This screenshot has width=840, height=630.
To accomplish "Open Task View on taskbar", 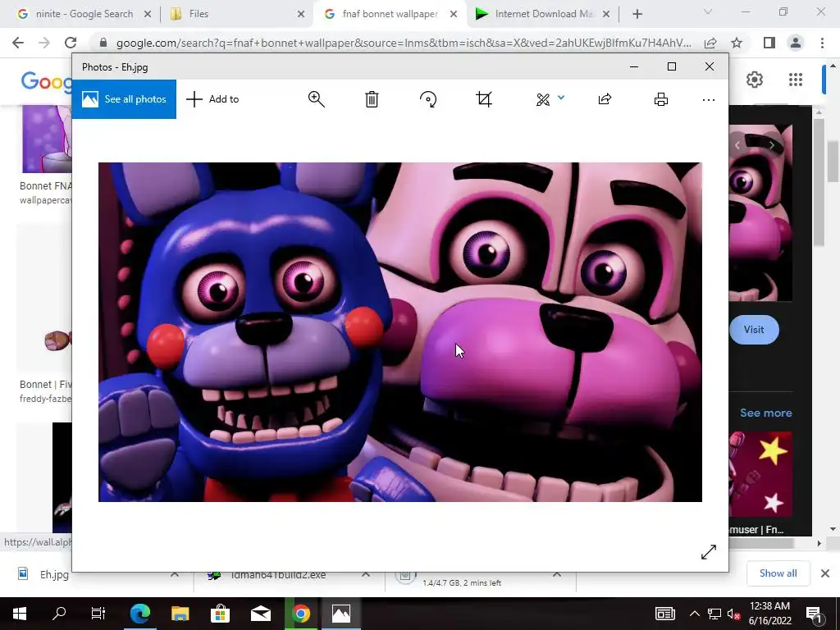I will [x=98, y=614].
